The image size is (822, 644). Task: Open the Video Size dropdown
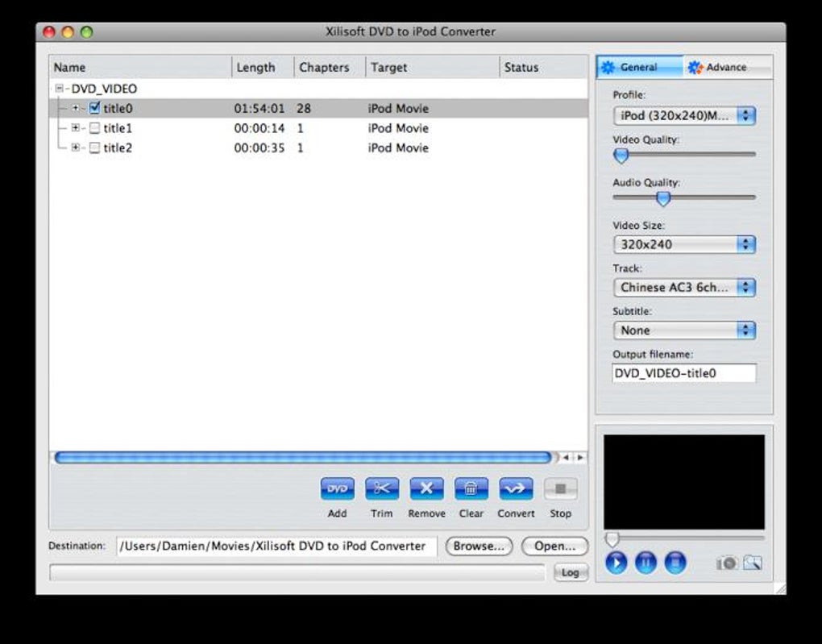click(x=684, y=244)
